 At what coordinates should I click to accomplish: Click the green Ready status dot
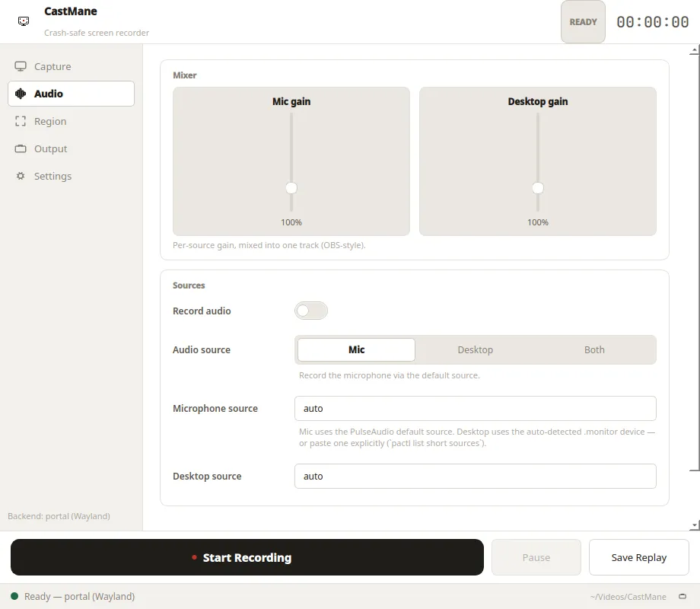tap(14, 596)
